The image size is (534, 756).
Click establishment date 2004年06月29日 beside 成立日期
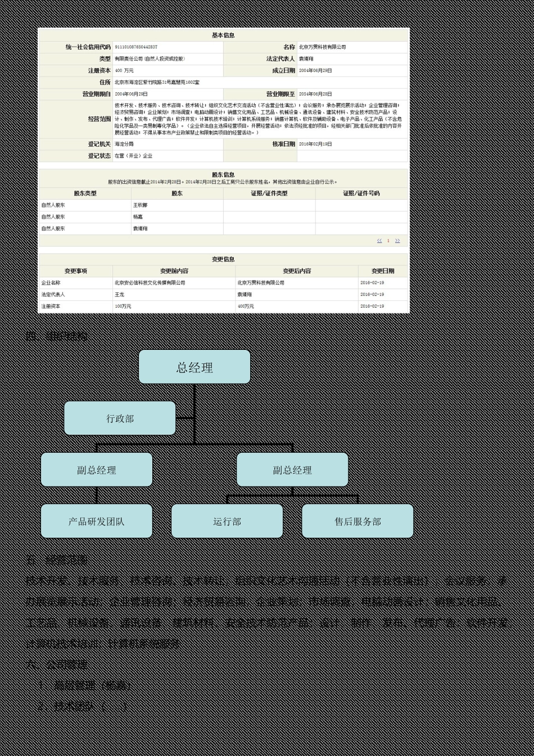pos(315,71)
